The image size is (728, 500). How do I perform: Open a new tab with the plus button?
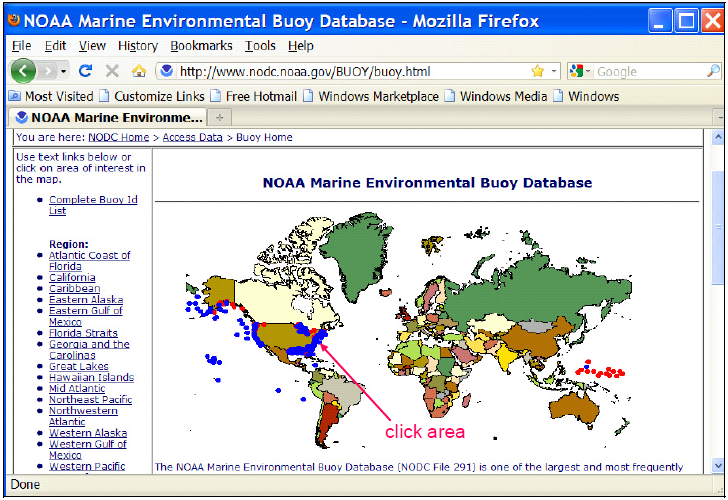tap(220, 118)
